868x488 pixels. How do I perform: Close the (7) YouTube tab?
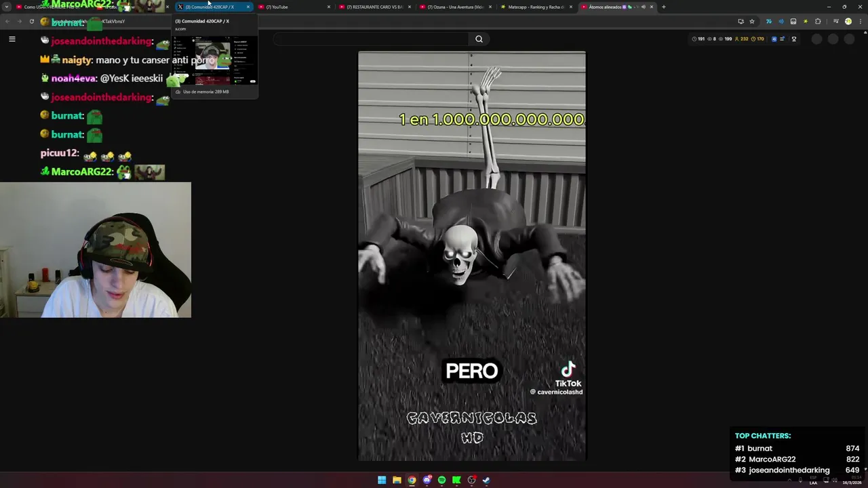[x=329, y=7]
